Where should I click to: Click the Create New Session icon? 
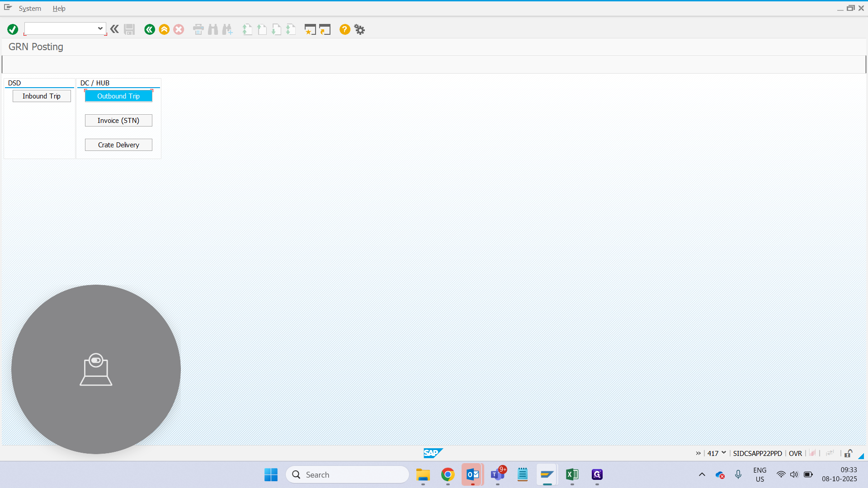click(x=310, y=29)
